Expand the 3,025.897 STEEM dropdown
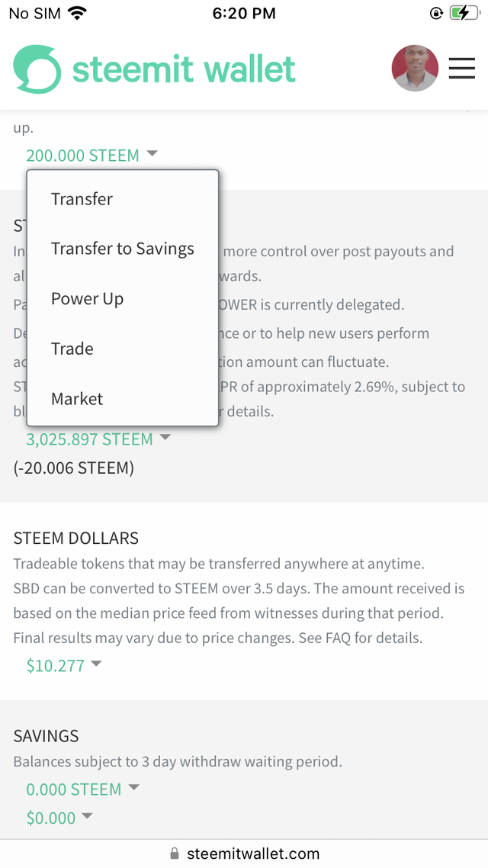The image size is (488, 868). (x=98, y=439)
